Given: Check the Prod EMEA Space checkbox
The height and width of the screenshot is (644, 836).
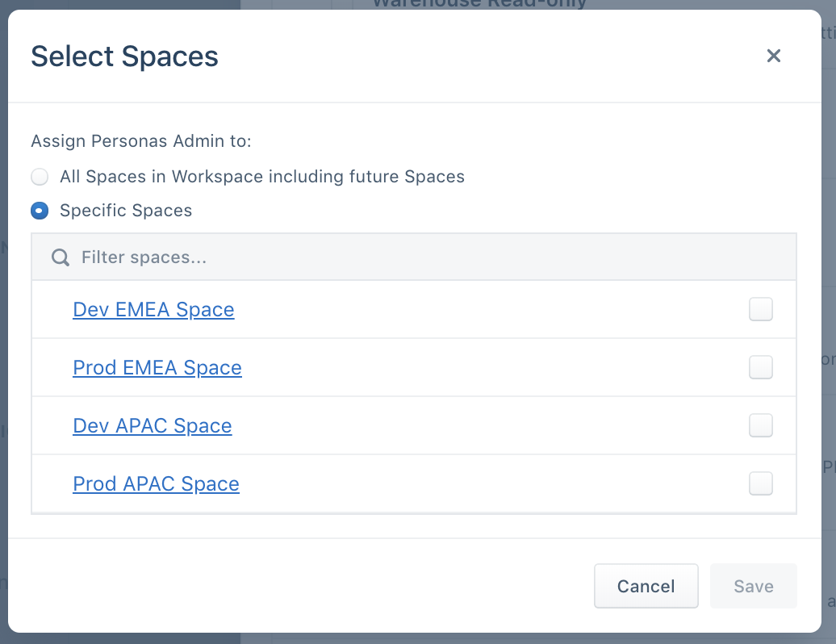Looking at the screenshot, I should [760, 367].
